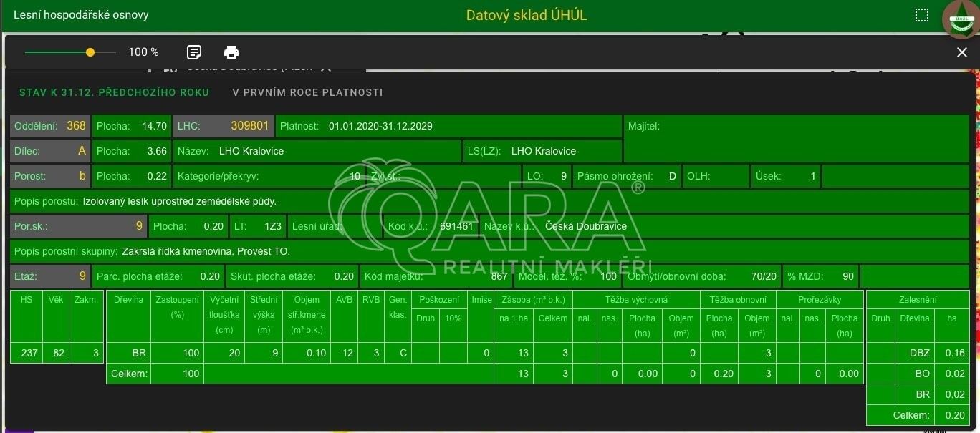Switch to tab STAV K 31.12. PŘEDCHOZÍHO ROKU
The width and height of the screenshot is (980, 433).
coord(115,92)
